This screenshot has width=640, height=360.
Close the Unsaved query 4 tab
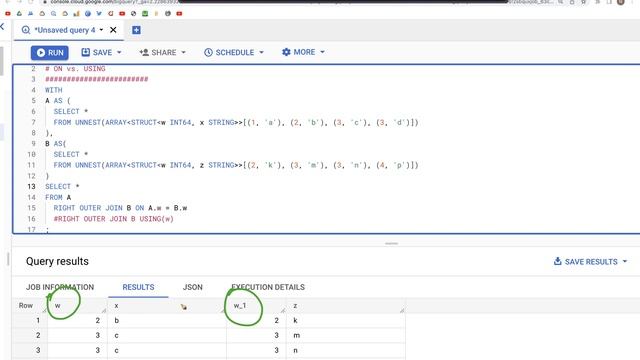pos(113,30)
